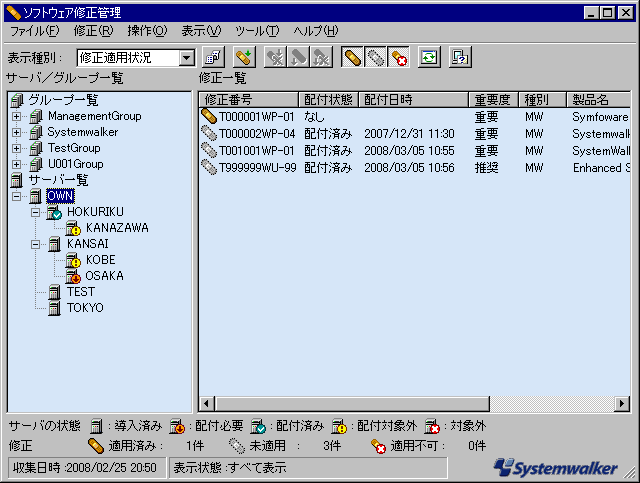Click the KOBE server warning icon

pos(73,260)
